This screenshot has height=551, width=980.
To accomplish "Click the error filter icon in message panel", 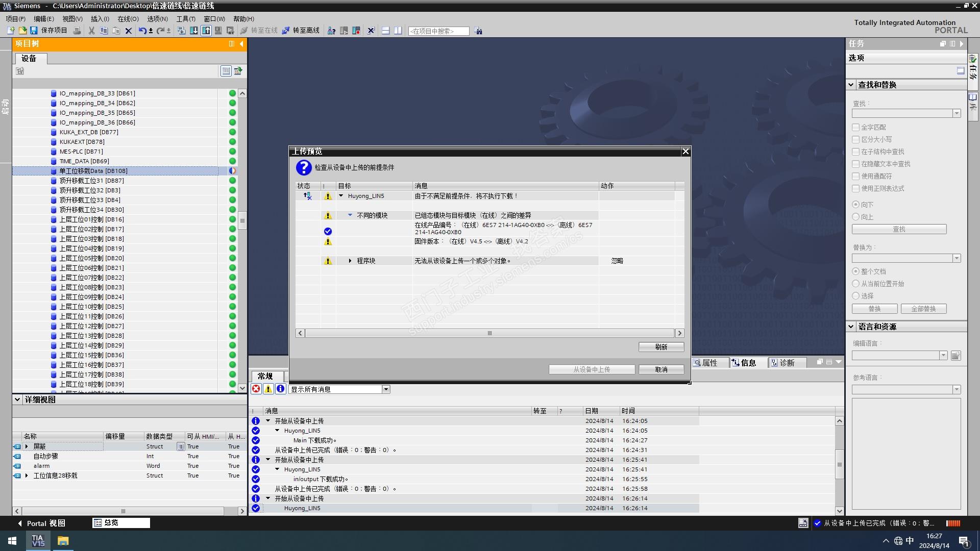I will [256, 389].
